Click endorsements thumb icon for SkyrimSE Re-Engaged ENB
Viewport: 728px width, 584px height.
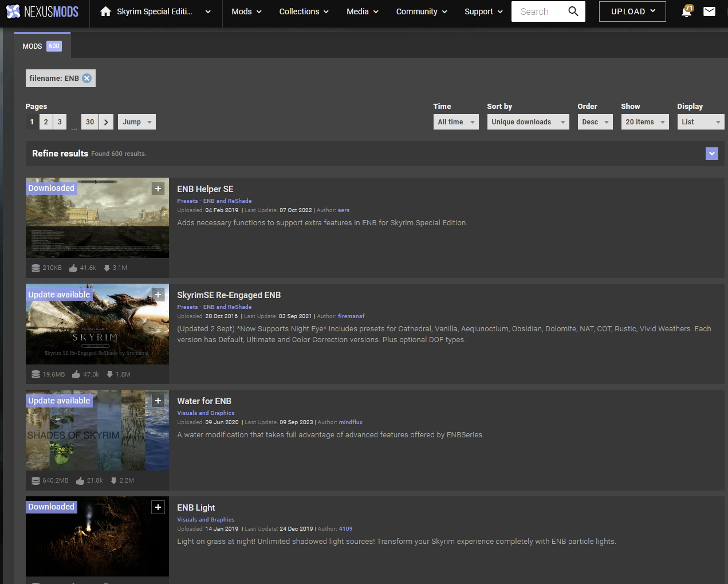coord(76,374)
